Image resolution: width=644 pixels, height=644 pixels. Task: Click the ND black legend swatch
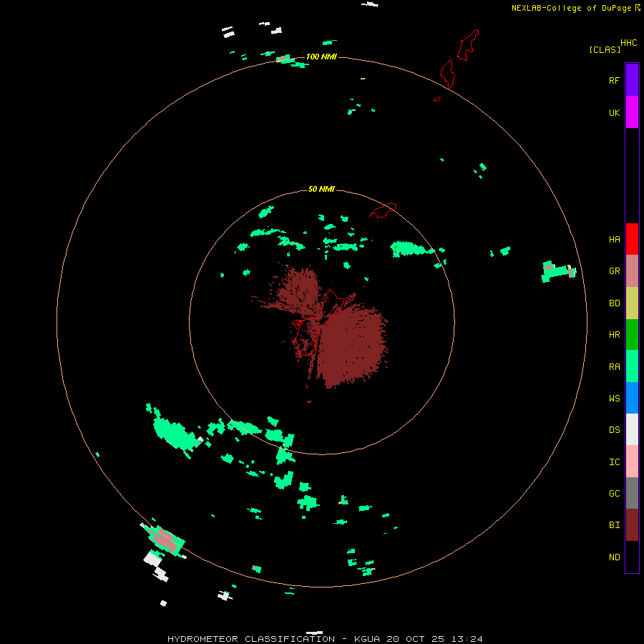point(632,557)
